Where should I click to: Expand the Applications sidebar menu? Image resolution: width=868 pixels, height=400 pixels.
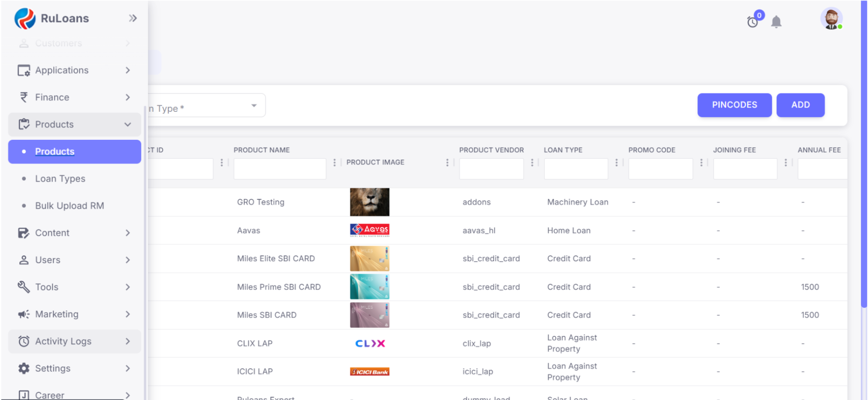point(74,70)
